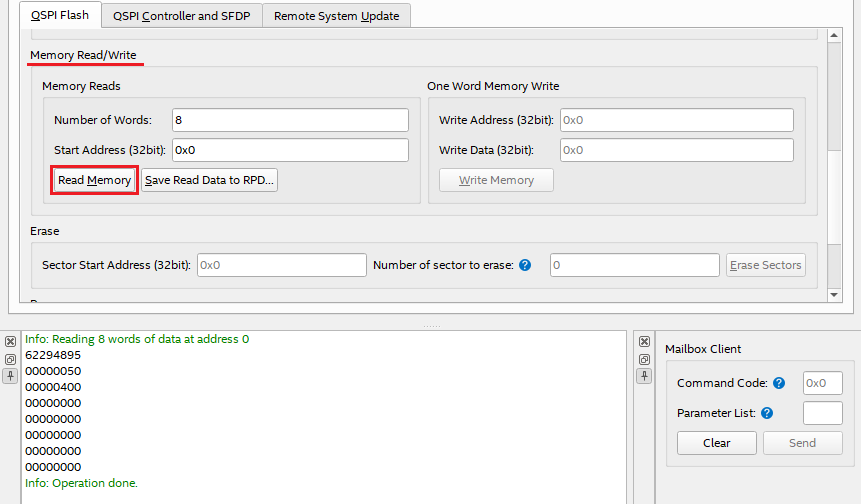Focus the Start Address input field
The height and width of the screenshot is (504, 861).
[290, 150]
